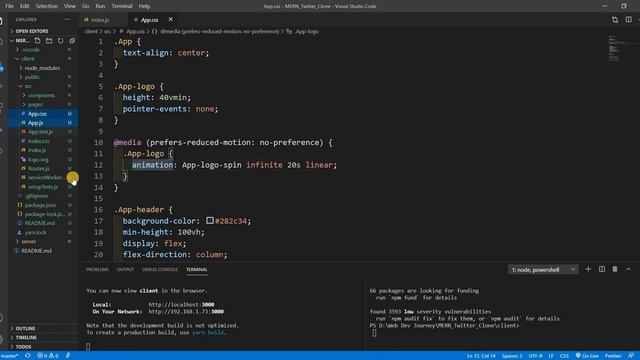The image size is (640, 360).
Task: Expand the pages folder
Action: coord(35,104)
